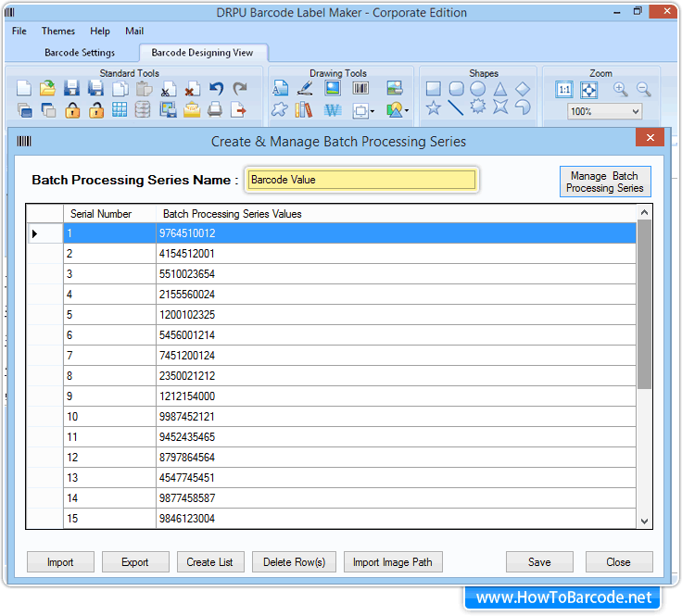682x616 pixels.
Task: Click the Import Image Path button
Action: [x=393, y=562]
